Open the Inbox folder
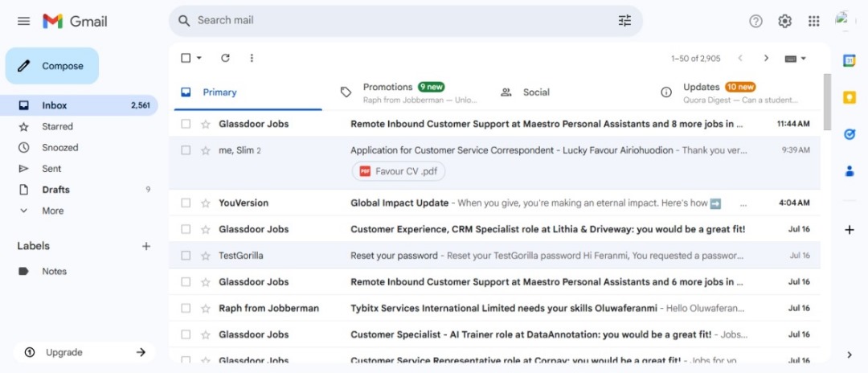868x373 pixels. (x=79, y=105)
